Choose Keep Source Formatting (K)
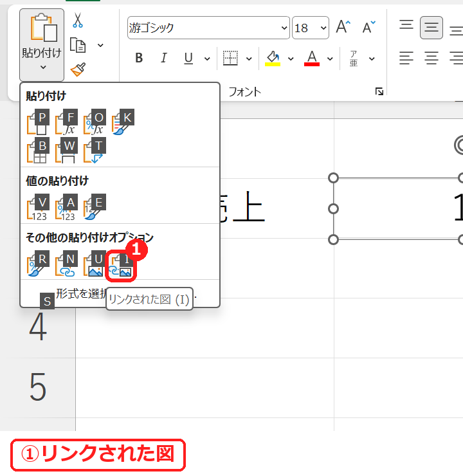 click(123, 123)
